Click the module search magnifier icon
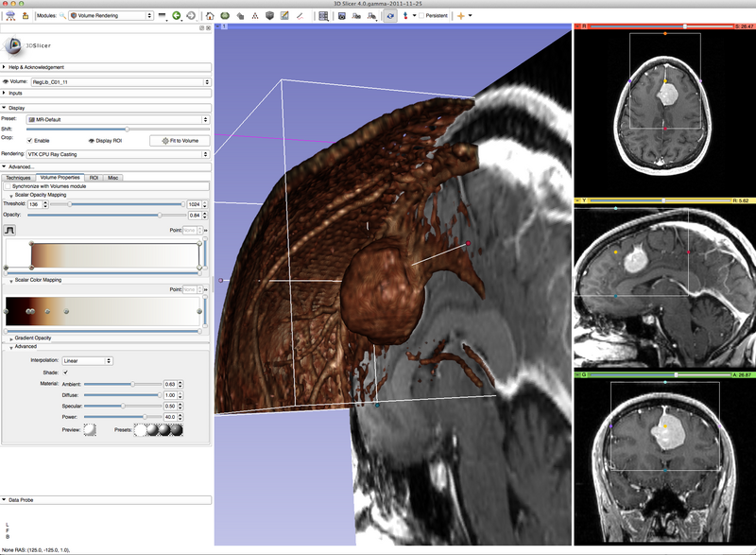 tap(60, 15)
